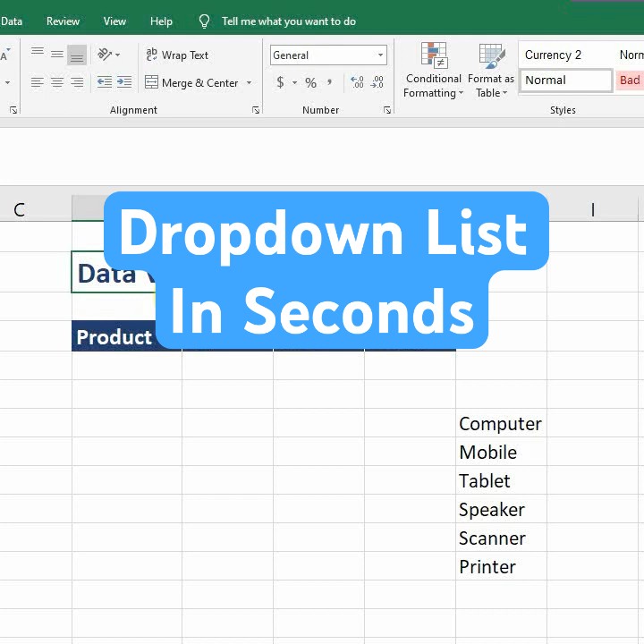The width and height of the screenshot is (644, 644).
Task: Open Format as Table menu
Action: (491, 71)
